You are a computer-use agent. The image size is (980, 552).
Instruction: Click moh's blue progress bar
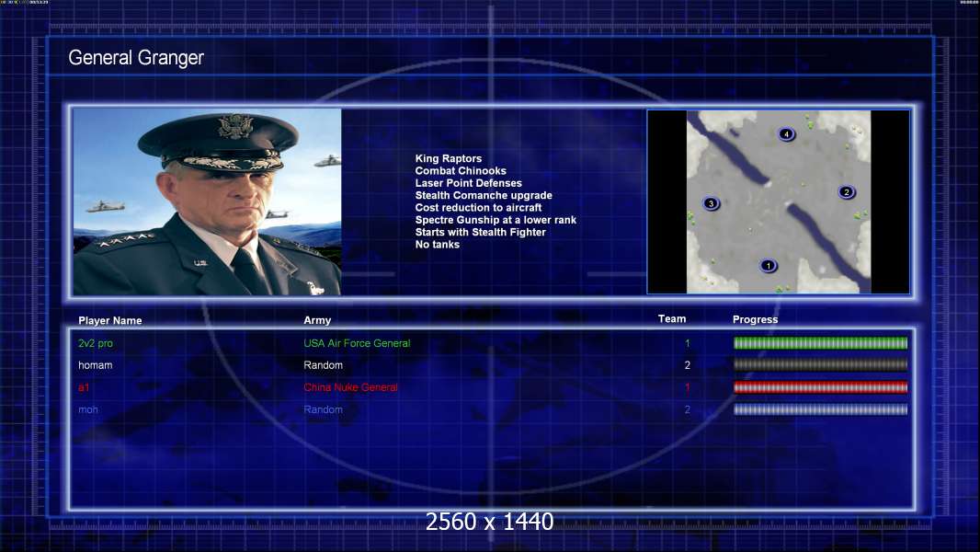pyautogui.click(x=820, y=409)
